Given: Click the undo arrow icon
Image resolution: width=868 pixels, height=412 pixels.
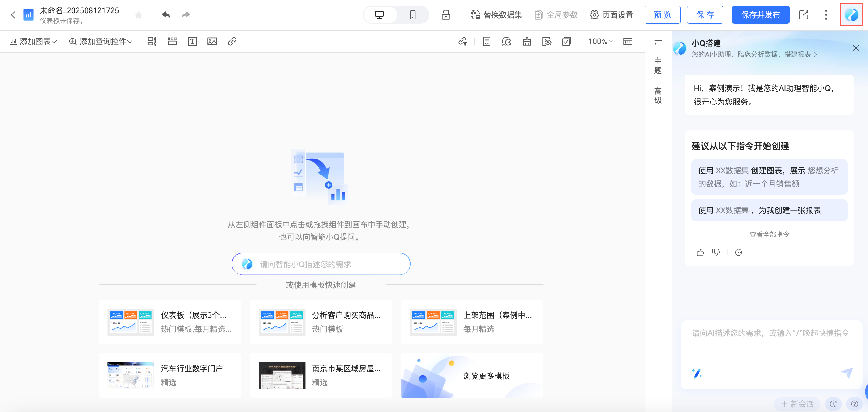Looking at the screenshot, I should pyautogui.click(x=166, y=15).
